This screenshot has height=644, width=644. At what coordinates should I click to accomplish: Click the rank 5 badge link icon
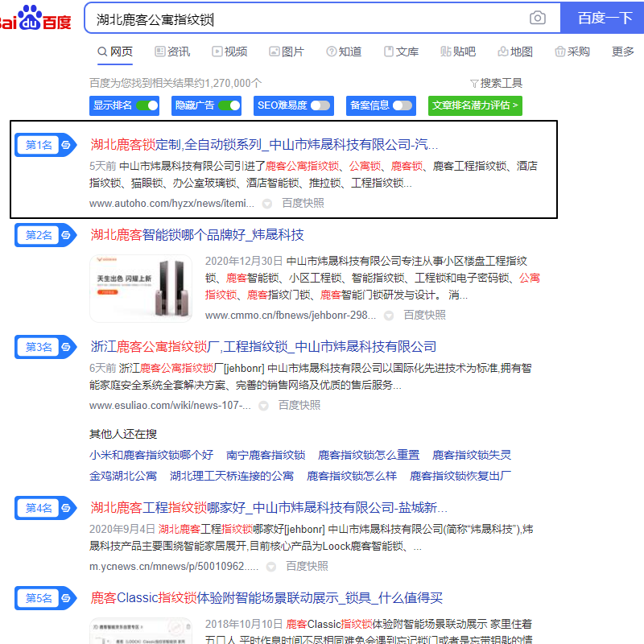coord(66,598)
